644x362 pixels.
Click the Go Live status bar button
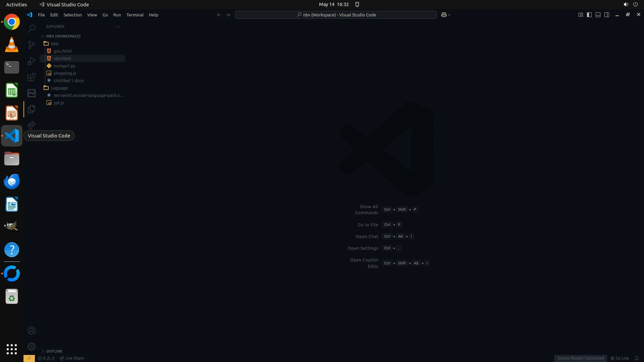point(620,358)
